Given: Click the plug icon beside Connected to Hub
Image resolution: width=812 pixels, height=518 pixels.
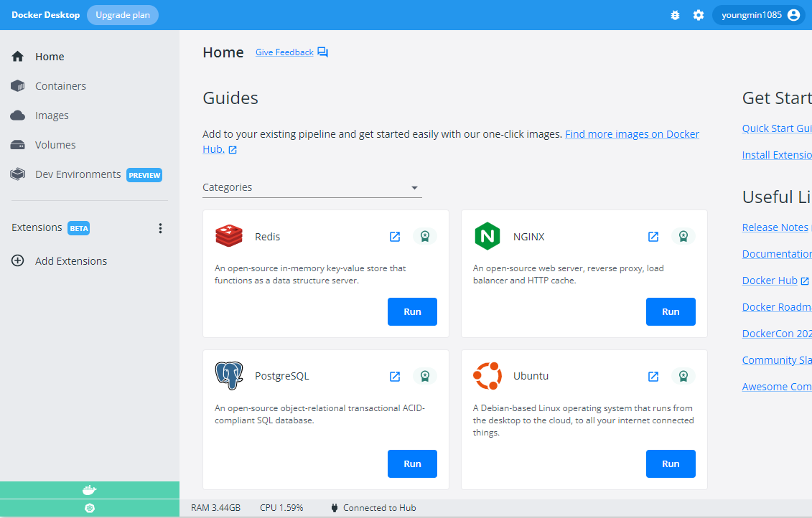Looking at the screenshot, I should point(335,508).
